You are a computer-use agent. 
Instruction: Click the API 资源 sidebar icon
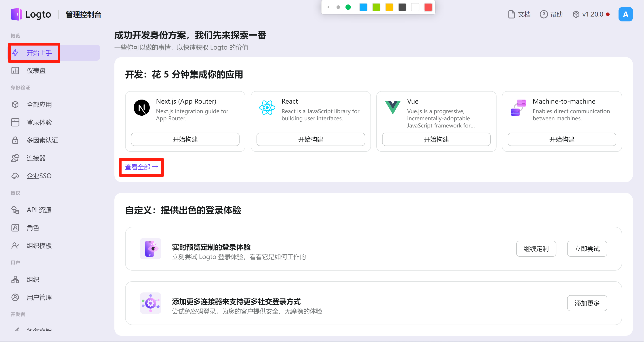pyautogui.click(x=15, y=210)
